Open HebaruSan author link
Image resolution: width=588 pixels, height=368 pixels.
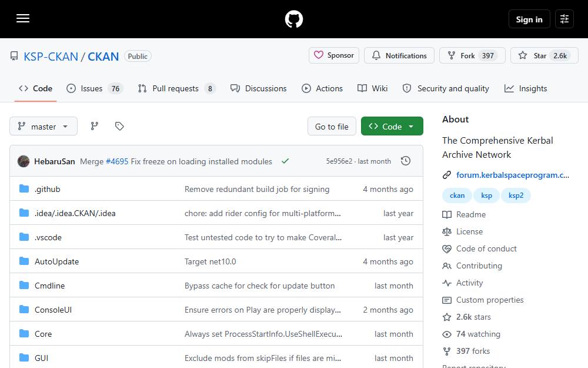(x=54, y=161)
